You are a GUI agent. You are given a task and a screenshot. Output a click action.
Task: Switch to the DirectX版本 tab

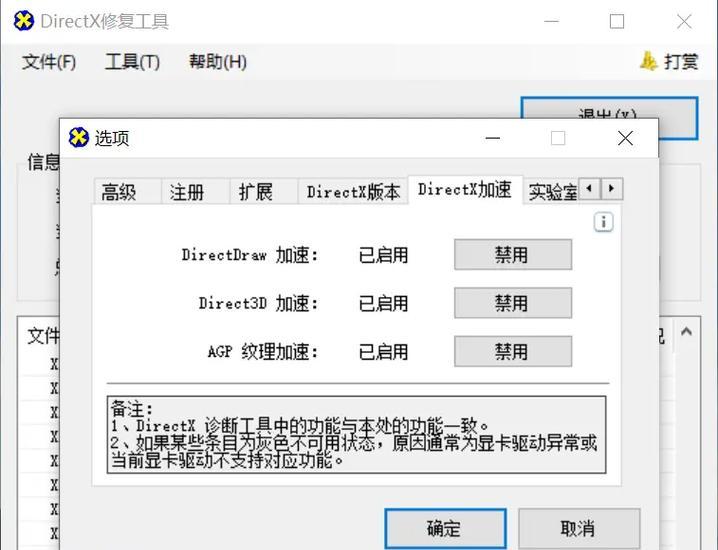click(x=353, y=191)
